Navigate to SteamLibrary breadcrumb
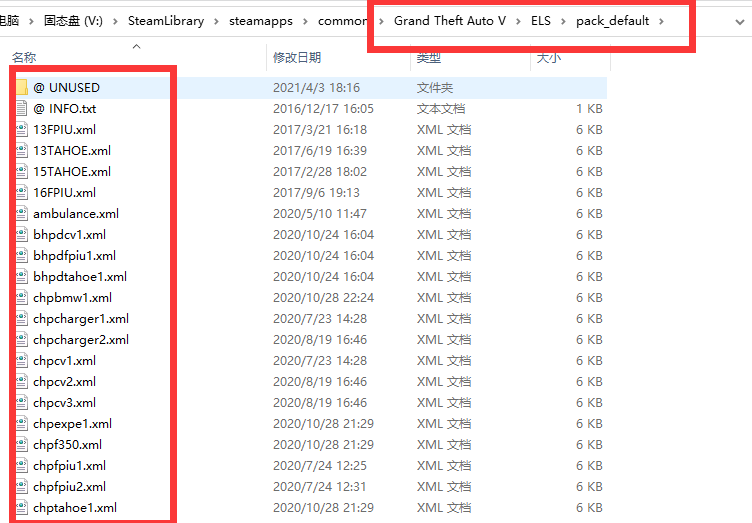The image size is (752, 523). coord(166,21)
